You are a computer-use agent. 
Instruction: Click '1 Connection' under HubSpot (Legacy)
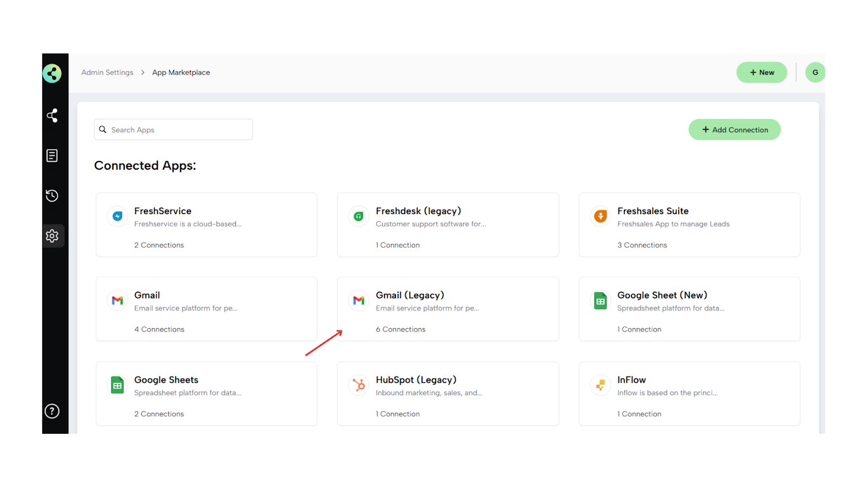coord(398,414)
